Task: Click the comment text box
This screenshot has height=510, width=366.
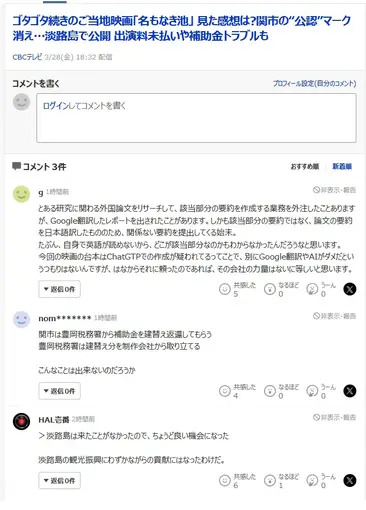Action: (196, 118)
